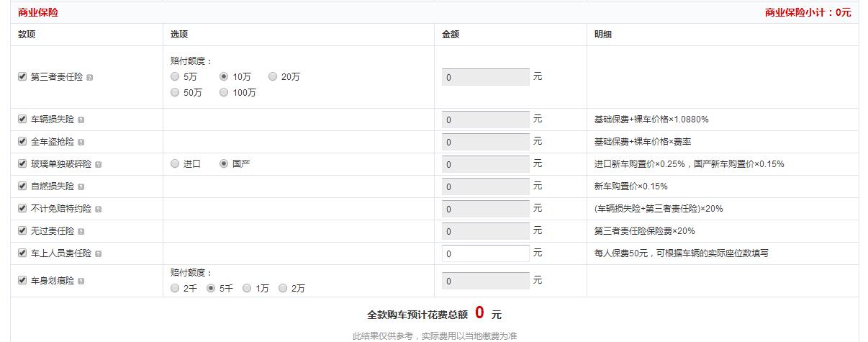868x342 pixels.
Task: Disable the 自燃损失险 checkbox
Action: (22, 186)
